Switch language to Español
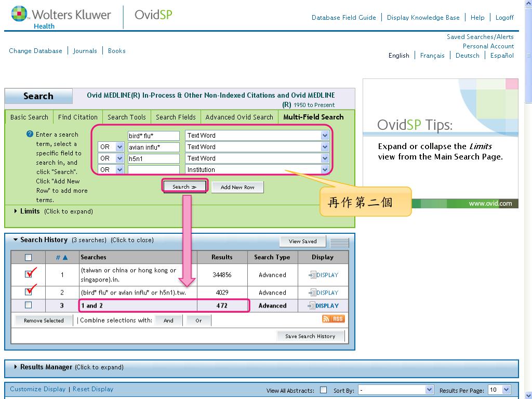 pyautogui.click(x=502, y=56)
